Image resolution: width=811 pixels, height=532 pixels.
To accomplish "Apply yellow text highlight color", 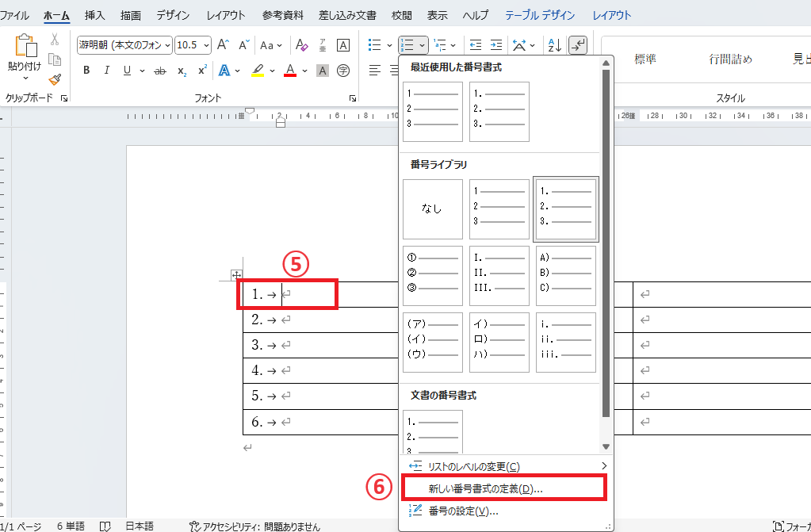I will tap(258, 71).
